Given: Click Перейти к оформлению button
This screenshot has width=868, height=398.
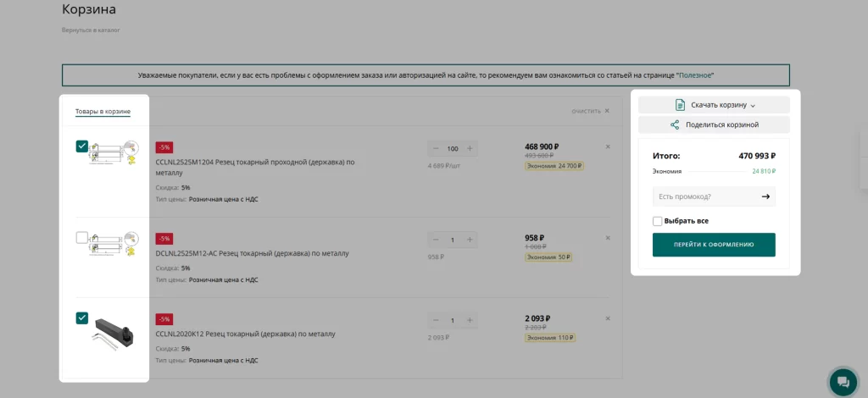Looking at the screenshot, I should [x=714, y=245].
